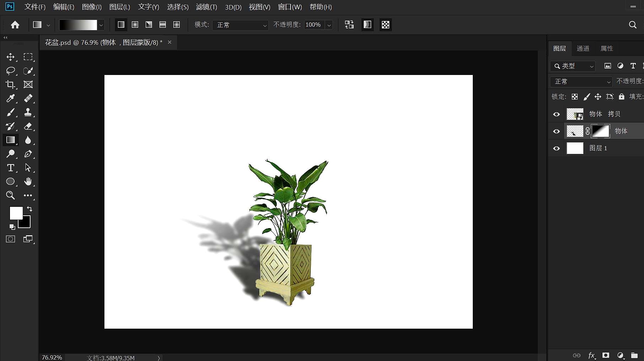The image size is (644, 361).
Task: Expand the status bar info arrow
Action: (159, 358)
